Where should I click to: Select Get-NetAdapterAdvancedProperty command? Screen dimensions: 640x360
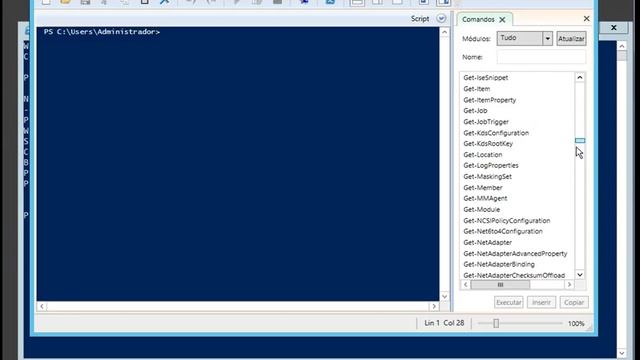pos(515,253)
